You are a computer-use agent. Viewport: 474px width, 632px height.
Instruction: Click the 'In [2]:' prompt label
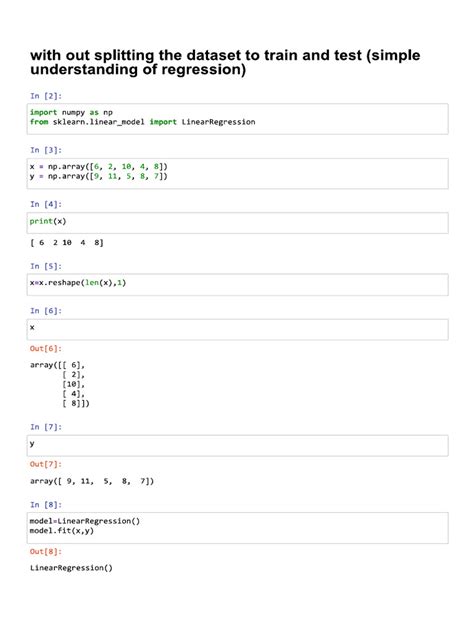46,96
